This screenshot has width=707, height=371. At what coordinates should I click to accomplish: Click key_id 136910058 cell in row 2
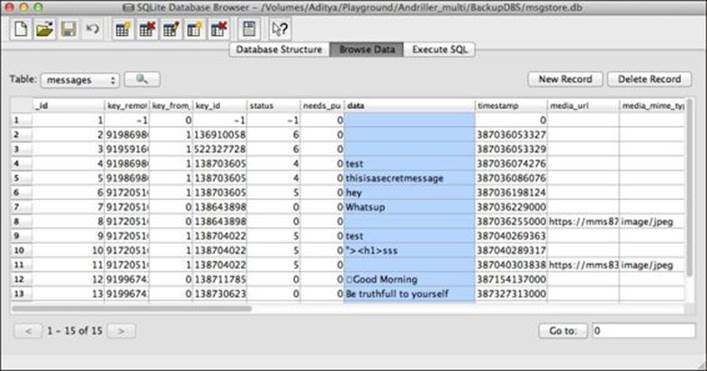tap(220, 135)
